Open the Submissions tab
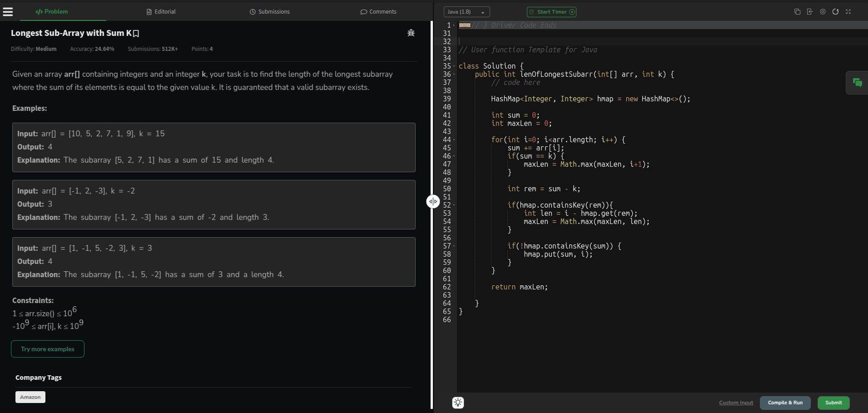 (270, 12)
